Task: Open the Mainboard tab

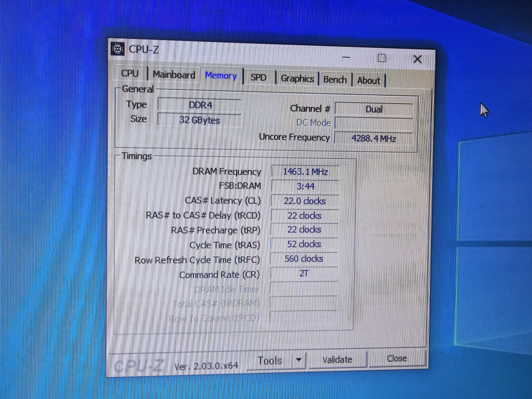Action: (x=174, y=74)
